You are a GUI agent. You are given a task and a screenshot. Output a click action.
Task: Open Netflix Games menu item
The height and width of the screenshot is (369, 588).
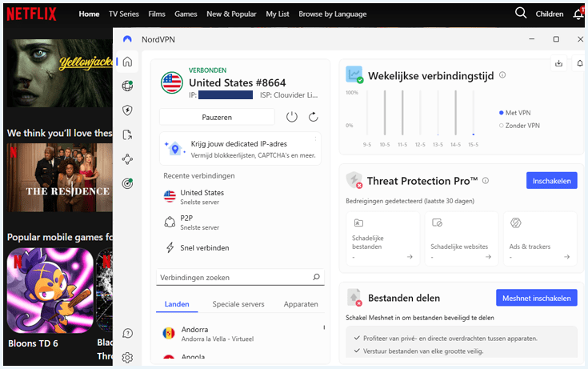coord(186,14)
